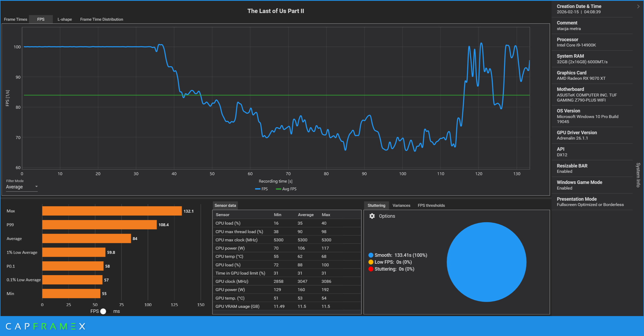This screenshot has height=336, width=644.
Task: Click the red Stuttering legend dot
Action: click(x=371, y=269)
